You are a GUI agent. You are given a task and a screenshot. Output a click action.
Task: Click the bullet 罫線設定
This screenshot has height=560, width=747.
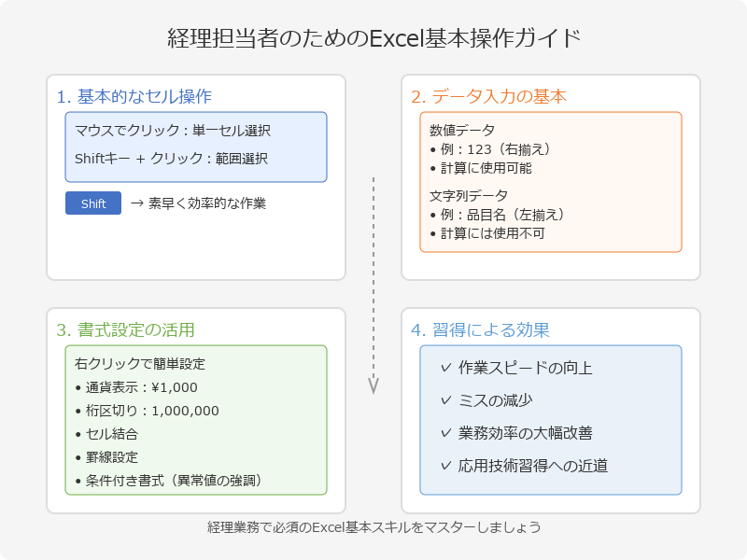click(106, 457)
